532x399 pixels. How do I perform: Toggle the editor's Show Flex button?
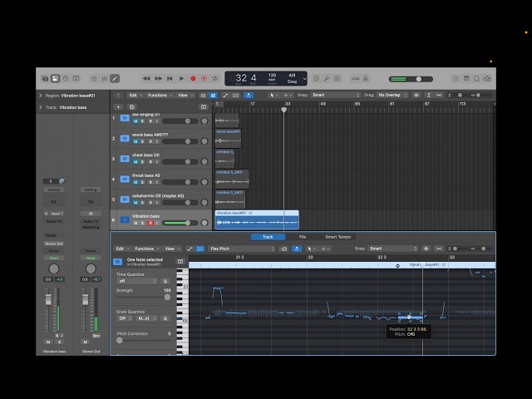tap(199, 249)
